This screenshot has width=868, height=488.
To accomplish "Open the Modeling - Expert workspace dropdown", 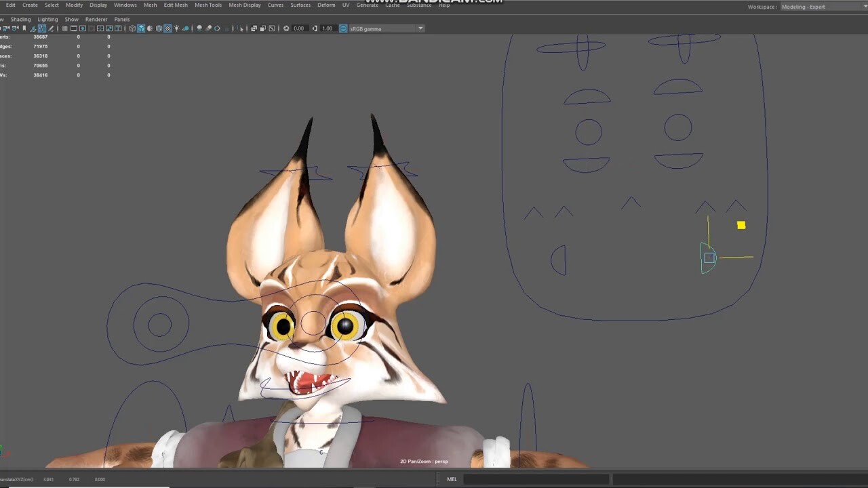I will pyautogui.click(x=821, y=6).
